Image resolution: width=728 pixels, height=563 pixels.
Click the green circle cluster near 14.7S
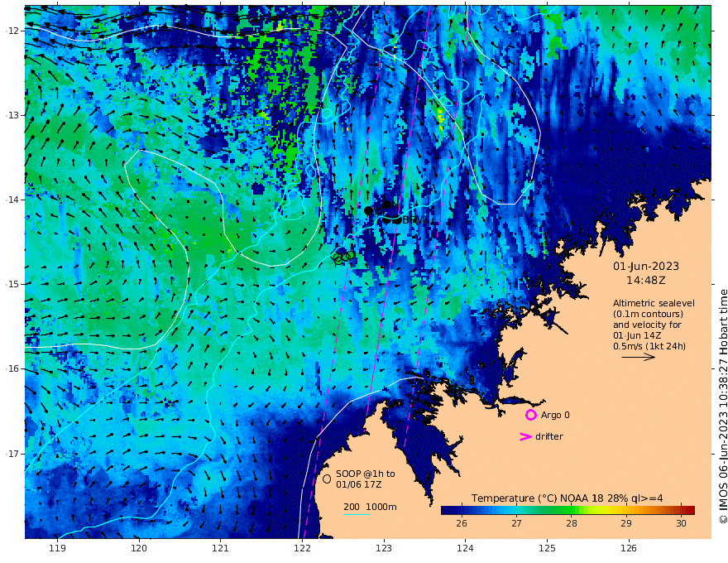pos(343,257)
